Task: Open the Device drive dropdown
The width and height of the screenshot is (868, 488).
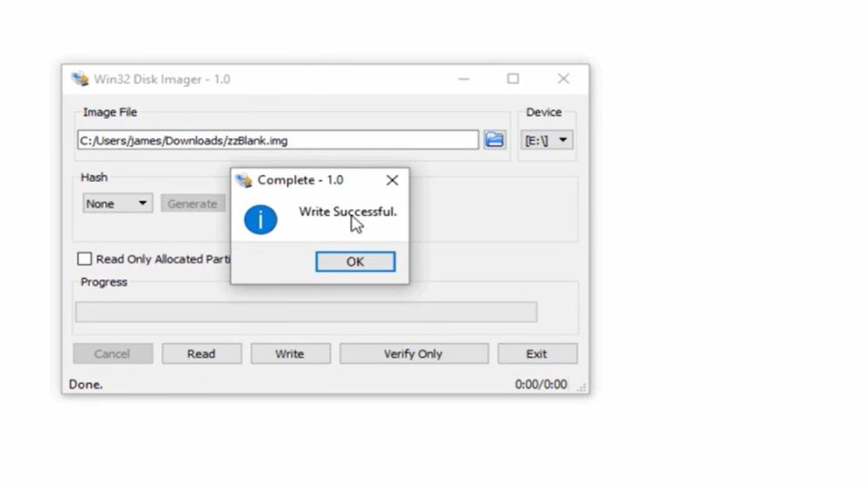Action: (547, 141)
